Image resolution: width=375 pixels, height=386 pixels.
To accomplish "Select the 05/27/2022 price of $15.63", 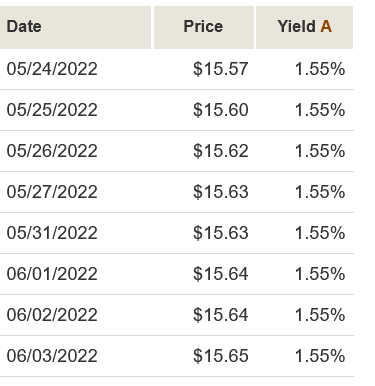I will click(x=221, y=192).
